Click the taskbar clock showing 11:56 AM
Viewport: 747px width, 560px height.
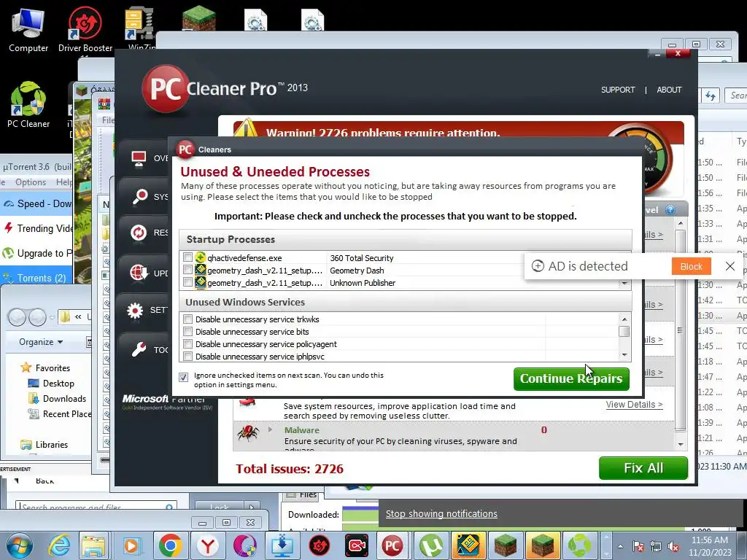tap(709, 546)
